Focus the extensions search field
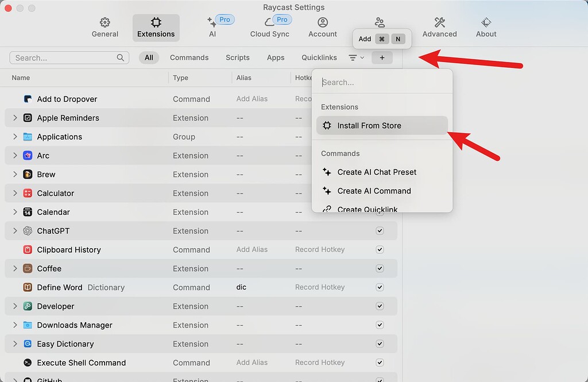The width and height of the screenshot is (588, 382). click(x=69, y=58)
